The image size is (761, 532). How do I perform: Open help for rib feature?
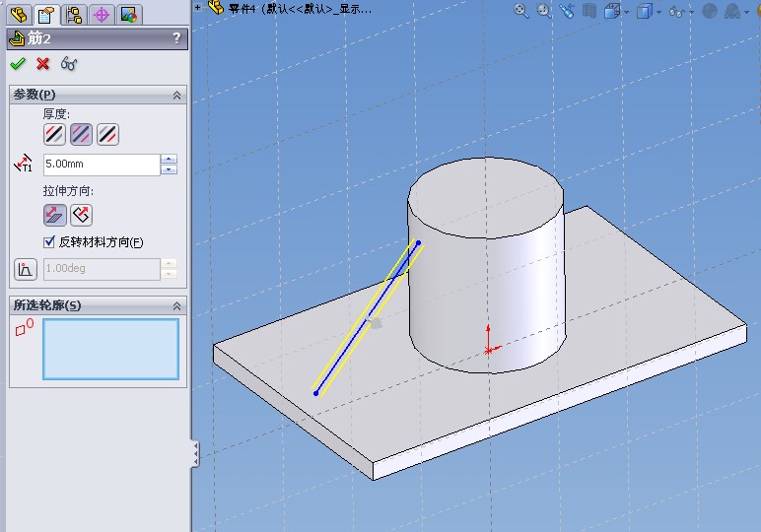[176, 38]
